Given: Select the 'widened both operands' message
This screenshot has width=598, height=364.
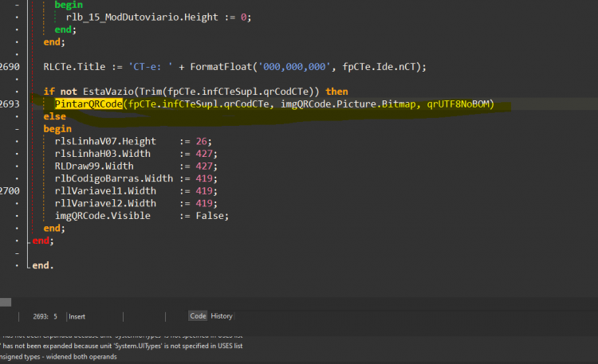Looking at the screenshot, I should pos(58,357).
